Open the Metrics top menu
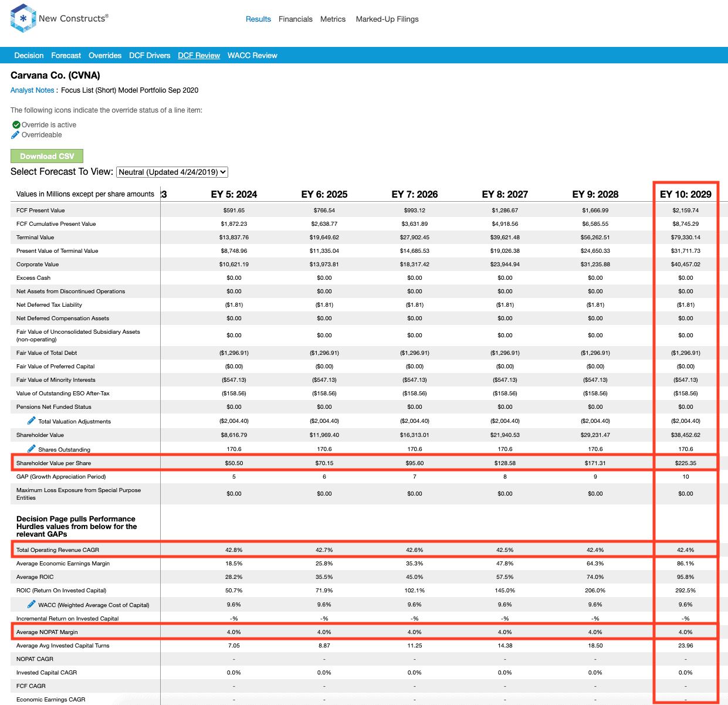Screen dimensions: 728x705 [333, 19]
